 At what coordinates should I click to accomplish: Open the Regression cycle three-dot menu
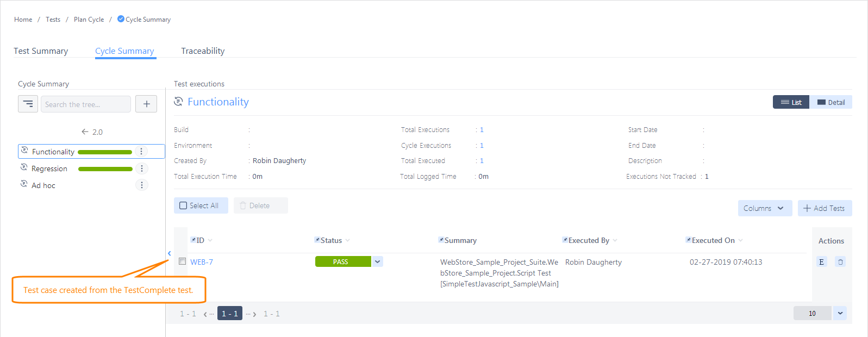[x=141, y=168]
